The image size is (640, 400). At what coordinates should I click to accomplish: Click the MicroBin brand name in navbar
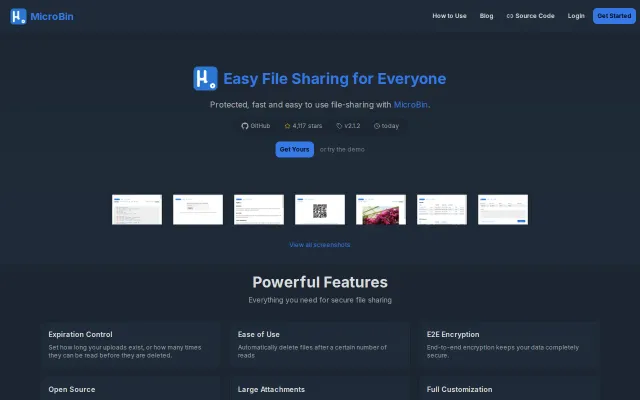[x=52, y=16]
